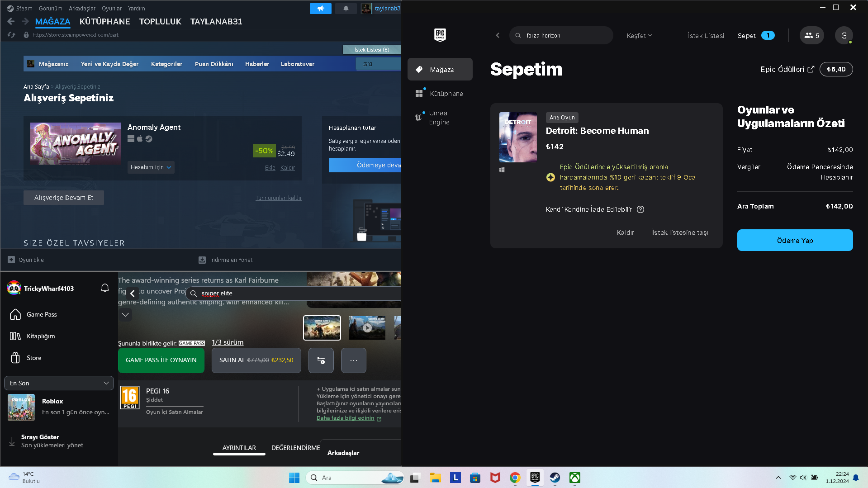868x488 pixels.
Task: Open Detroit: Become Human cover image
Action: click(x=518, y=137)
